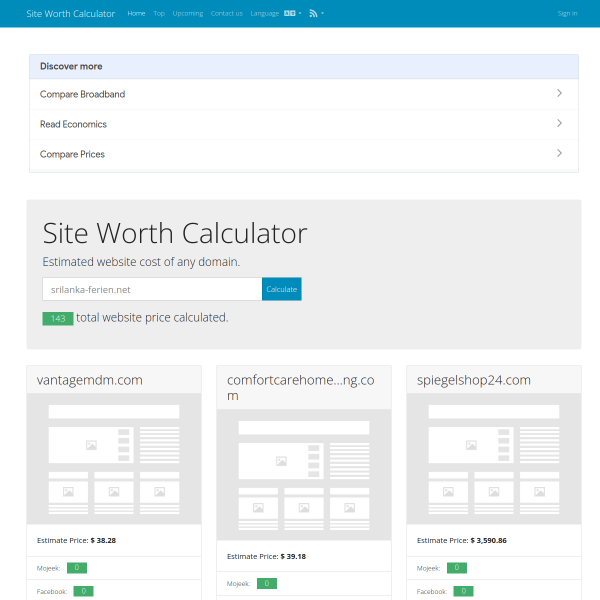Click Facebook count badge on spiegelshop24.com
The width and height of the screenshot is (600, 600).
(x=463, y=591)
